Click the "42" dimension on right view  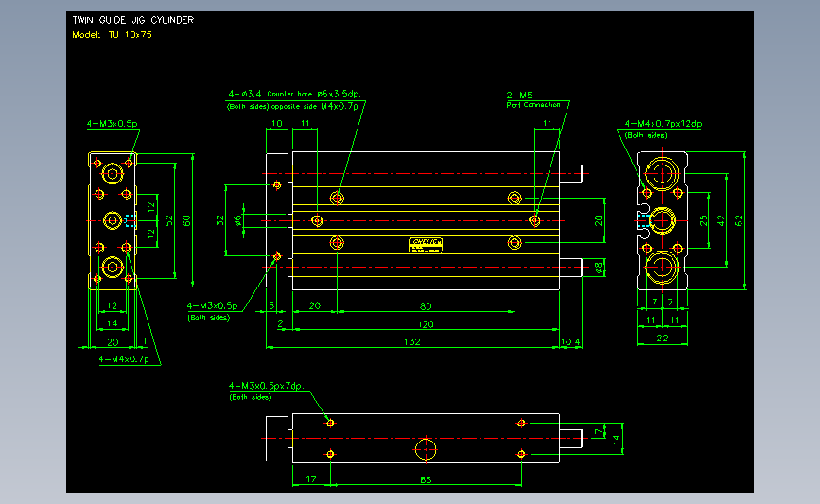(721, 220)
